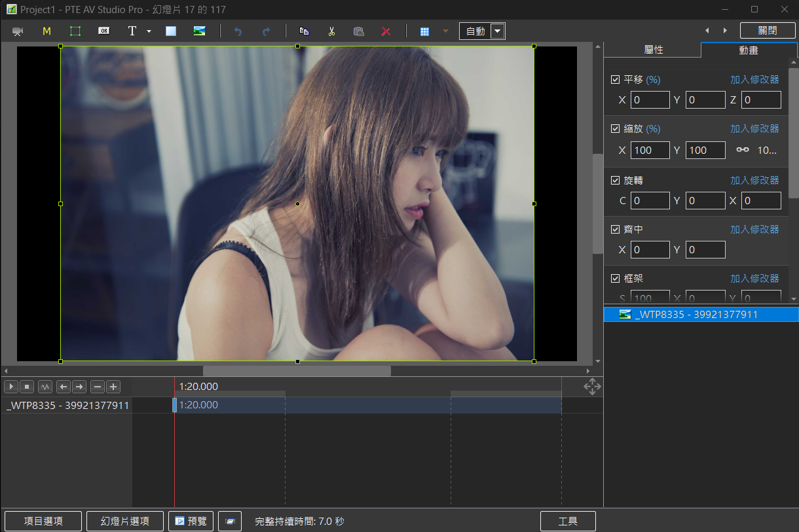Screen dimensions: 799x532
Task: Jump to previous keyframe arrow
Action: pyautogui.click(x=64, y=387)
